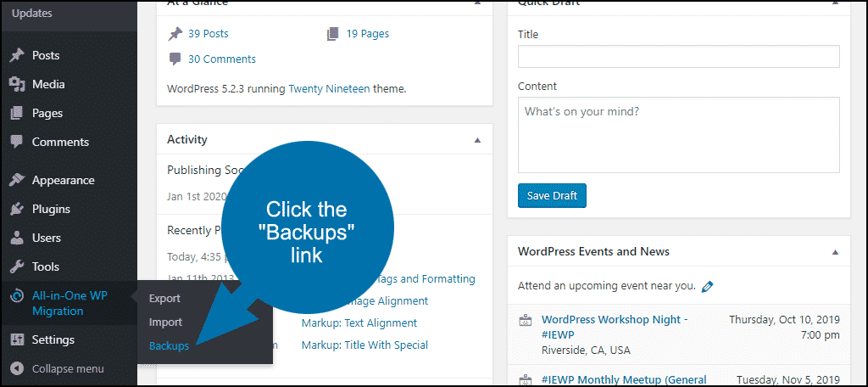Click the Collapse menu arrow icon
This screenshot has width=868, height=387.
click(17, 368)
